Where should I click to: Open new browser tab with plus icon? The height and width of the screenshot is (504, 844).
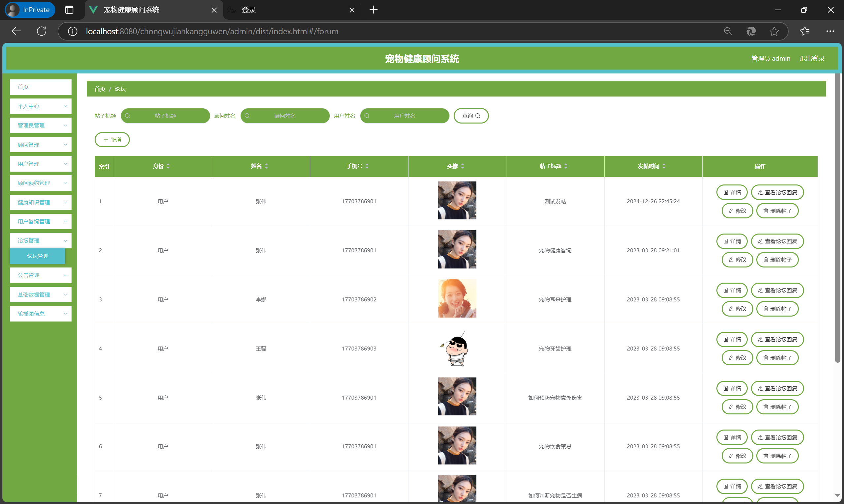[x=373, y=10]
